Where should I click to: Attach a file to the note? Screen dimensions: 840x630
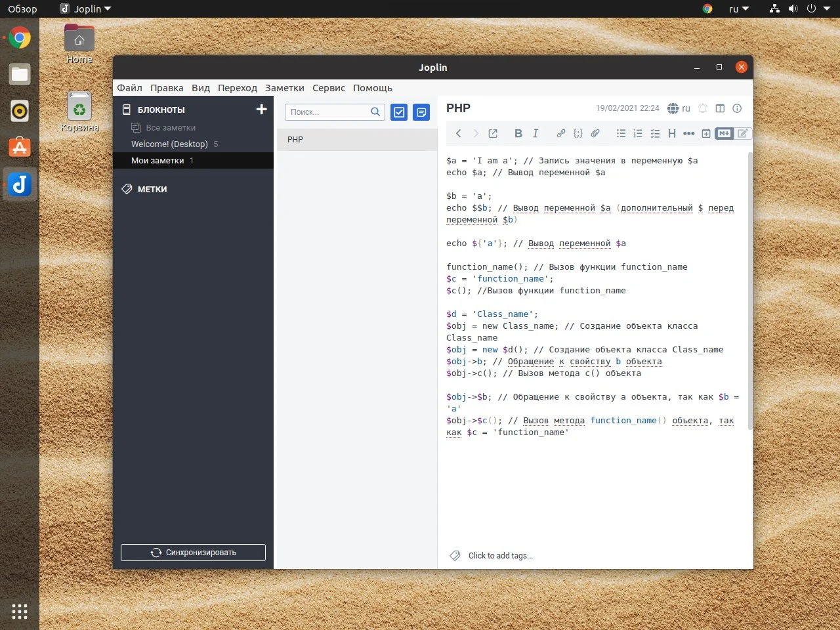point(595,133)
